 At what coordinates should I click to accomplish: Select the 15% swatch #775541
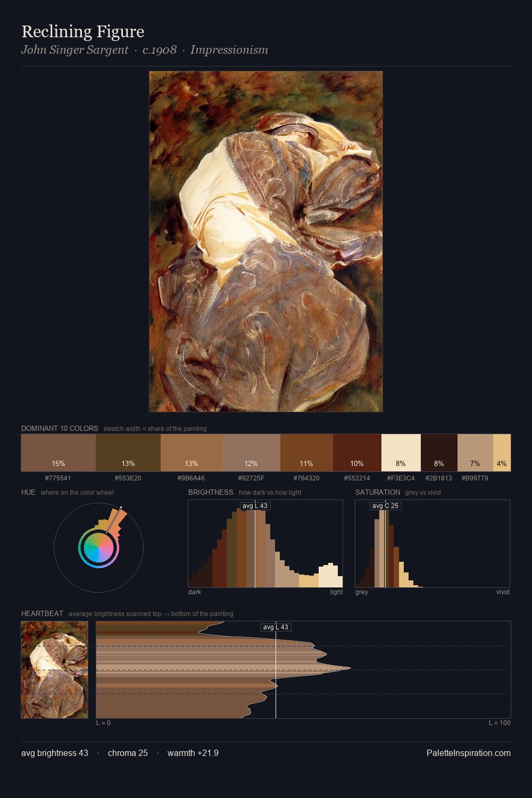(x=59, y=453)
